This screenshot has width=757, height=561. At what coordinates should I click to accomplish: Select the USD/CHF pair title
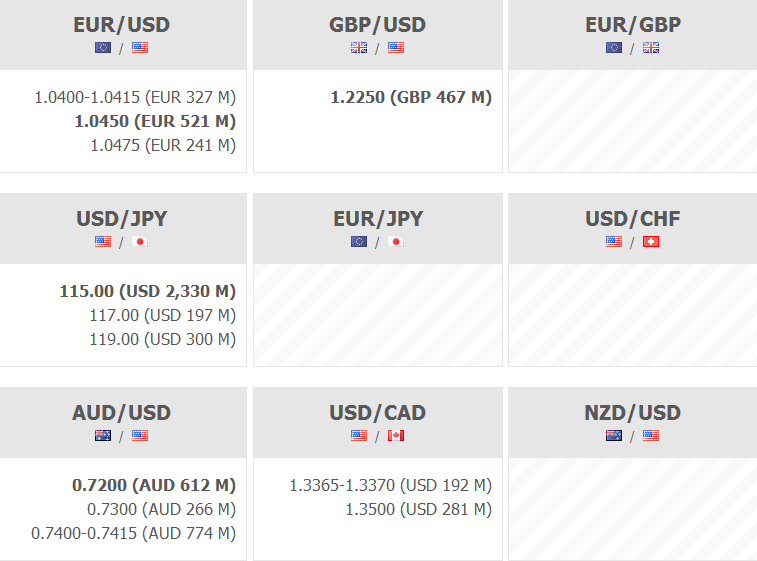point(632,218)
